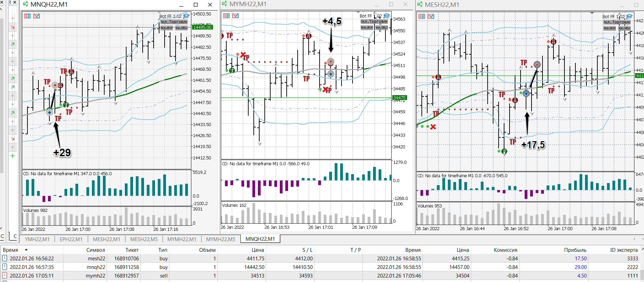Sort history by Прибыль column

click(x=575, y=250)
